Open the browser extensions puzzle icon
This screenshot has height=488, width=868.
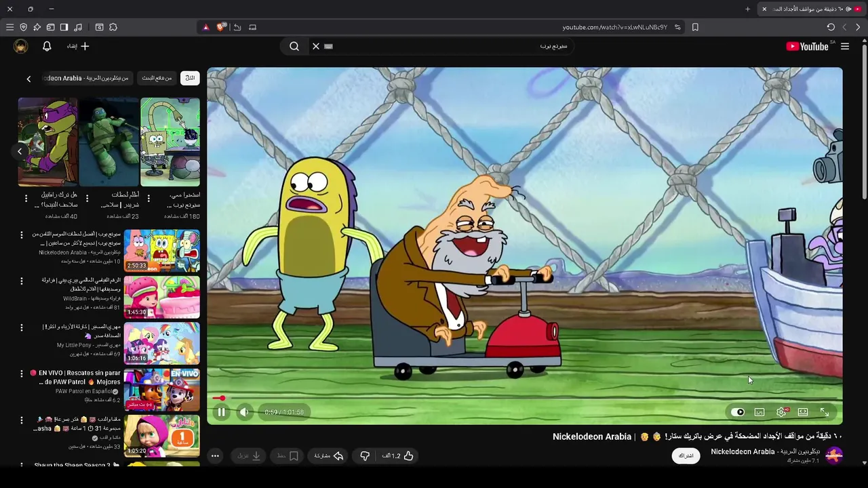[113, 27]
